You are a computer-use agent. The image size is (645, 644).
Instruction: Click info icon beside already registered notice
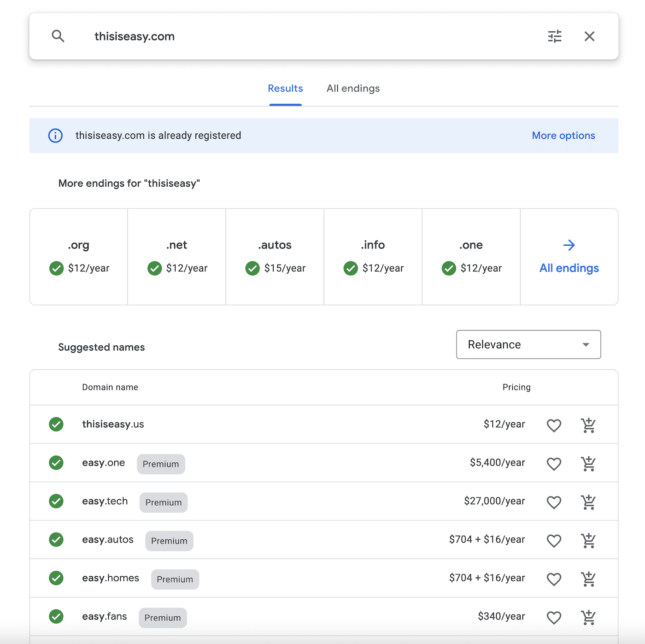(x=55, y=136)
